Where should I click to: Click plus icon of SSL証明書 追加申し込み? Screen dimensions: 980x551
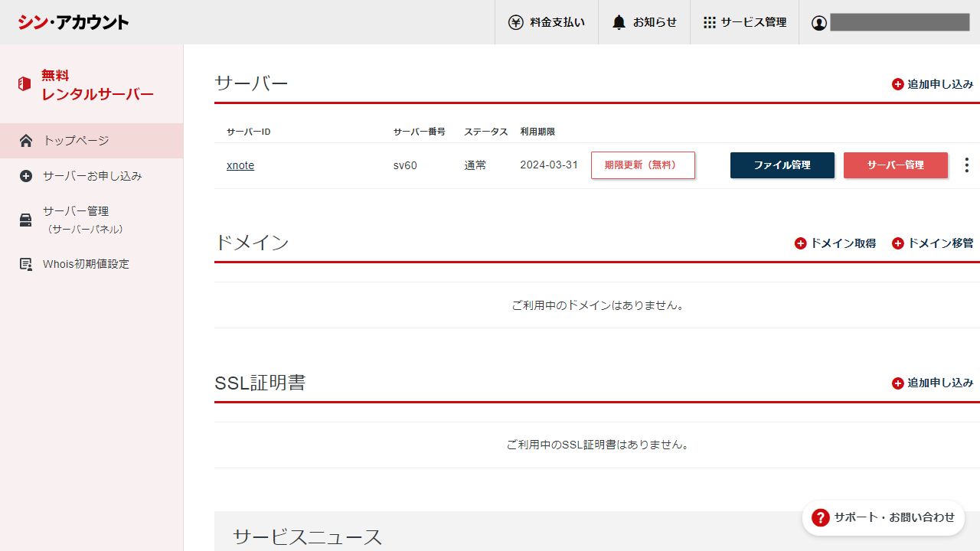click(898, 383)
